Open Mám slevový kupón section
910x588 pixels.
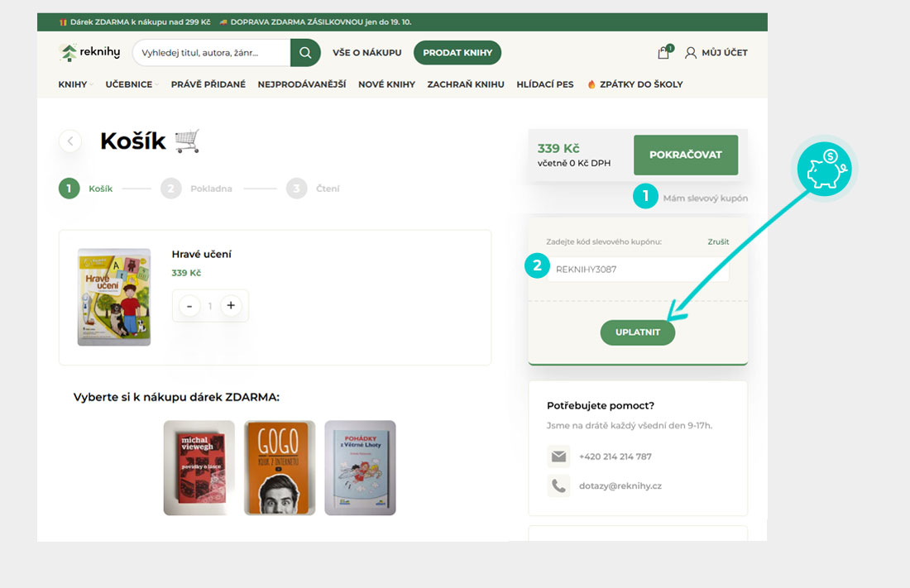(705, 198)
